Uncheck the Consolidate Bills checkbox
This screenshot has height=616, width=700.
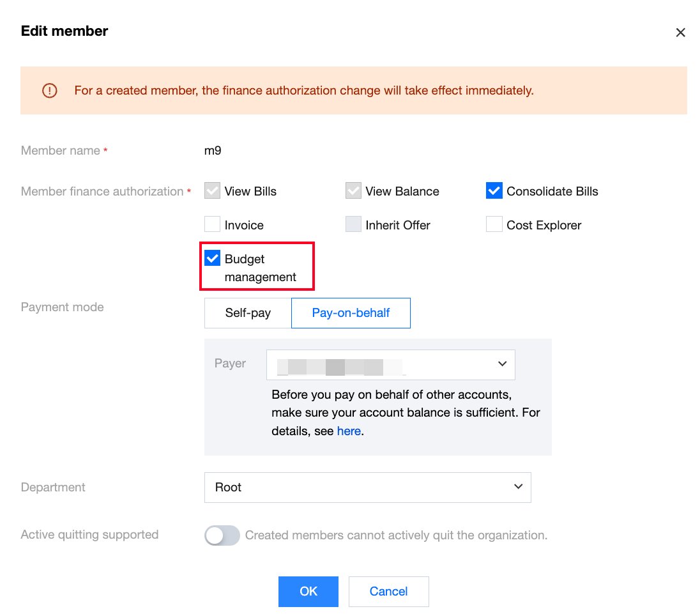tap(494, 191)
